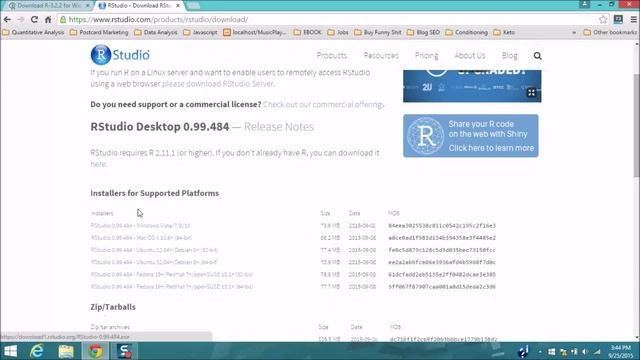Image resolution: width=640 pixels, height=360 pixels.
Task: Open the Windows flag tray icon
Action: click(x=551, y=352)
